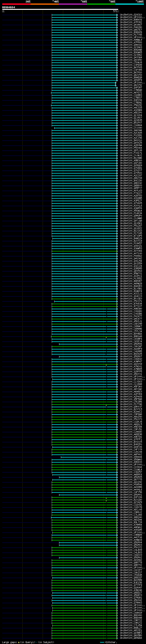Click the purple ~60% identity legend bar
Viewport: 146px width, 644px height.
tap(73, 4)
